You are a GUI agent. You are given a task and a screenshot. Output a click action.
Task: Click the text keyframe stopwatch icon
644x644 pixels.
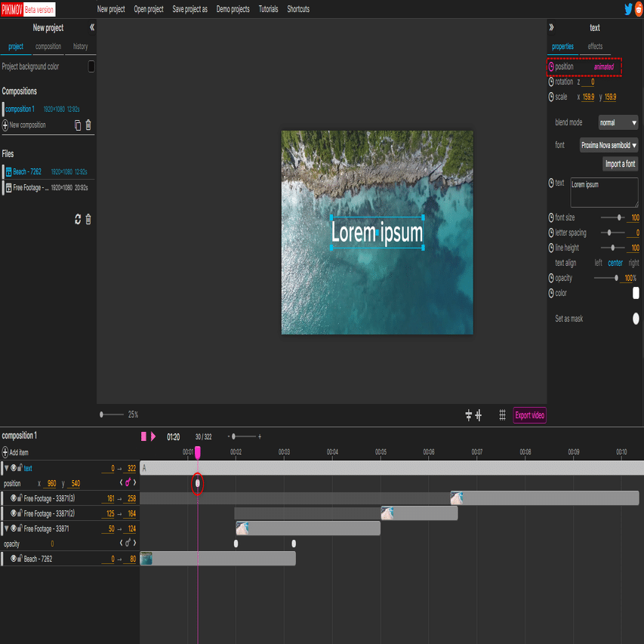point(551,183)
